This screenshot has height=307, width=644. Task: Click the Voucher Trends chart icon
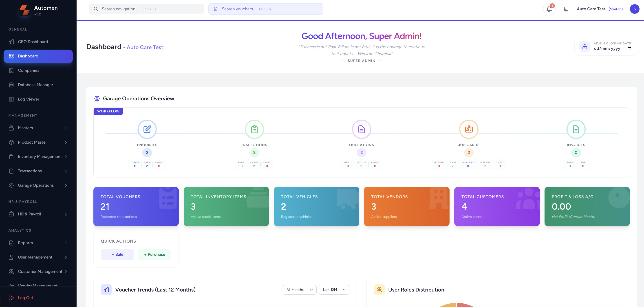coord(106,290)
